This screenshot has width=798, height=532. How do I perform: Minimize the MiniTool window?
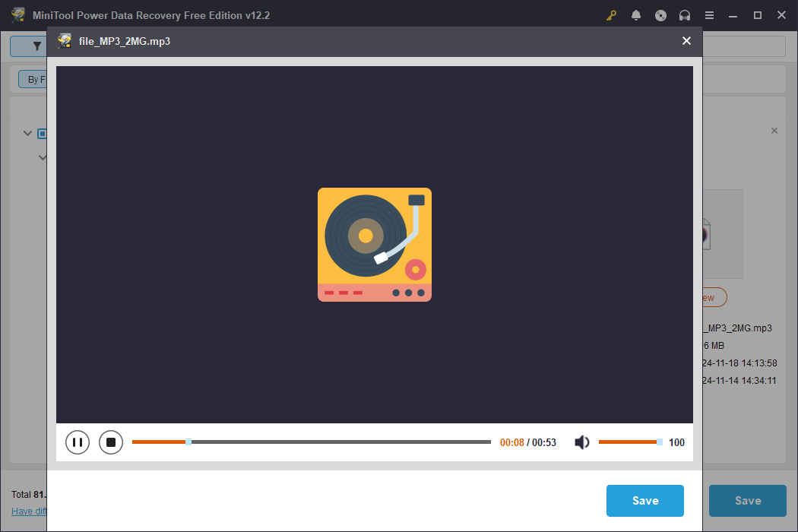pyautogui.click(x=733, y=15)
